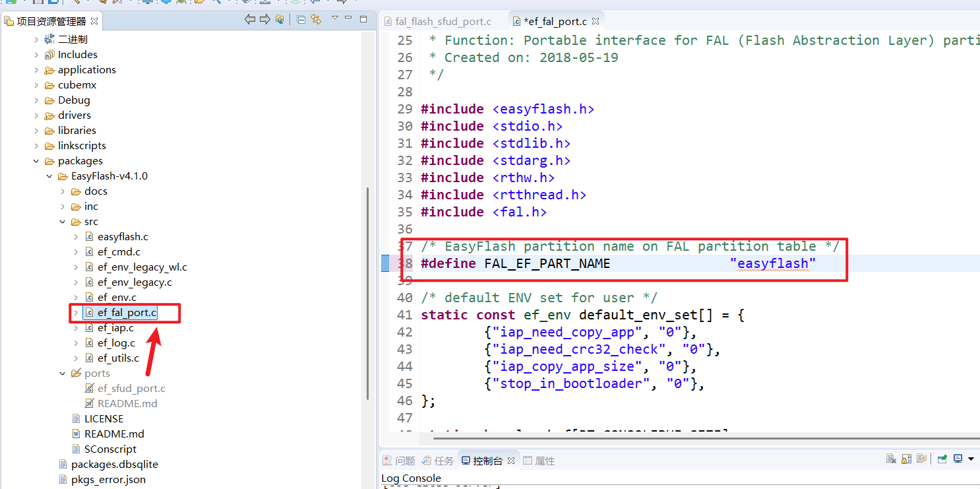980x489 pixels.
Task: Click the Project Explorer vertical scrollbar
Action: pos(367,294)
